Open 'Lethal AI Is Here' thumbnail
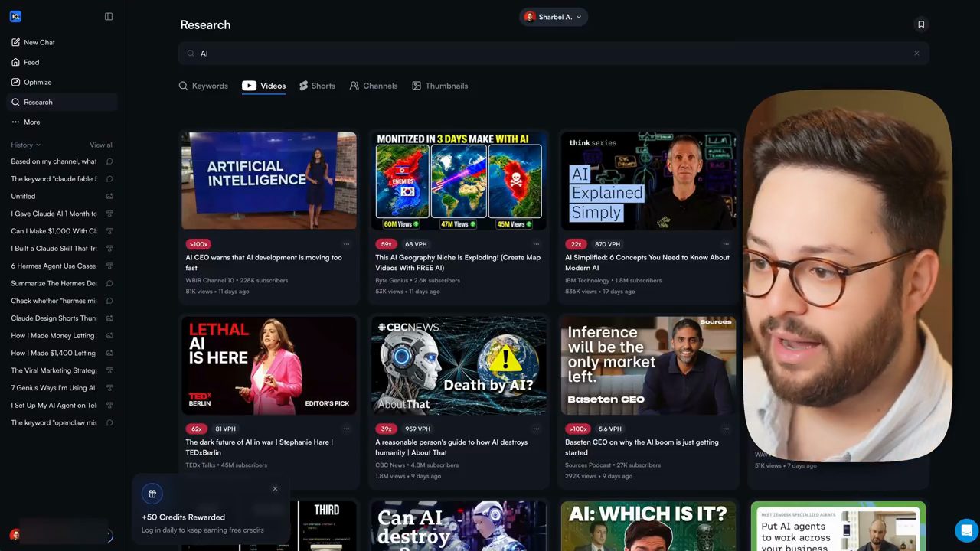Image resolution: width=980 pixels, height=551 pixels. pyautogui.click(x=269, y=365)
